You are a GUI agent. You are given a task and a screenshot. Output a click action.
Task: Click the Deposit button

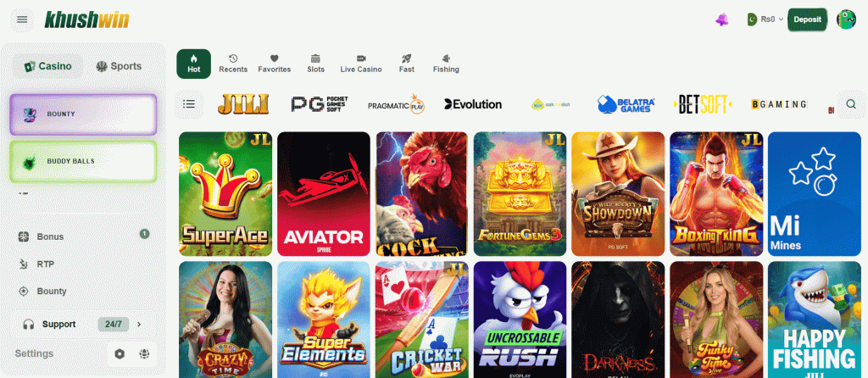pyautogui.click(x=807, y=19)
